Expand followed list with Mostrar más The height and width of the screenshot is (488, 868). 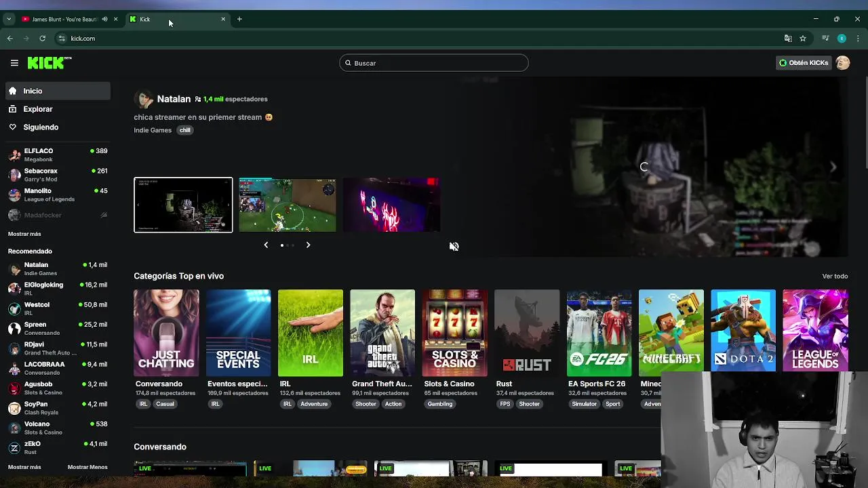click(x=24, y=234)
